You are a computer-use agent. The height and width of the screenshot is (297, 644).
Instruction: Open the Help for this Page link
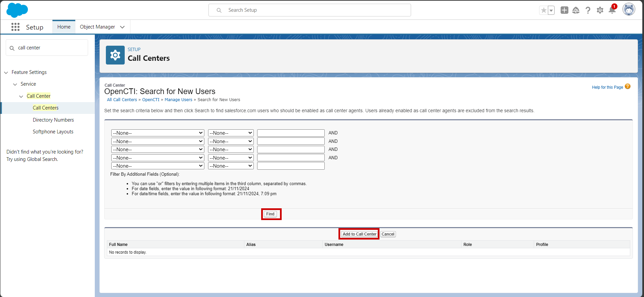tap(608, 87)
